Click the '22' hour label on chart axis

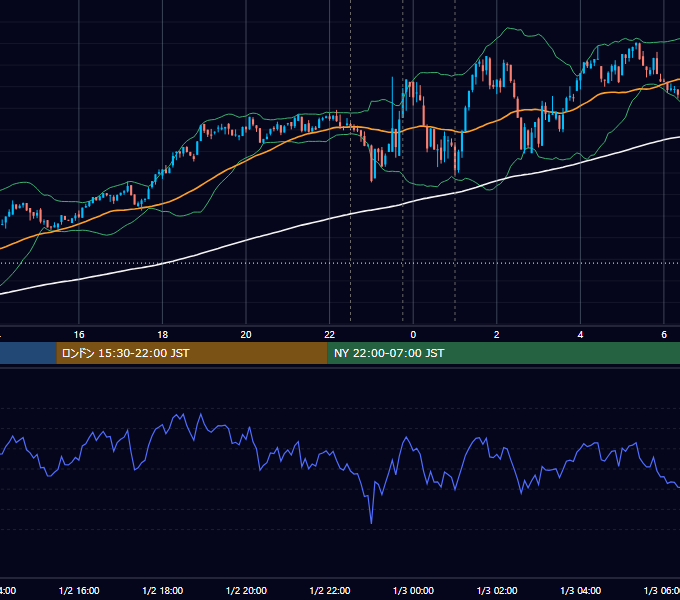[x=330, y=335]
